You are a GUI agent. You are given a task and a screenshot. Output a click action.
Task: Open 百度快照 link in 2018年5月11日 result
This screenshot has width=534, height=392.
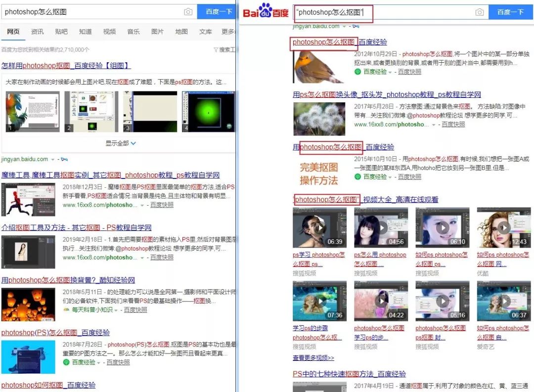click(135, 310)
